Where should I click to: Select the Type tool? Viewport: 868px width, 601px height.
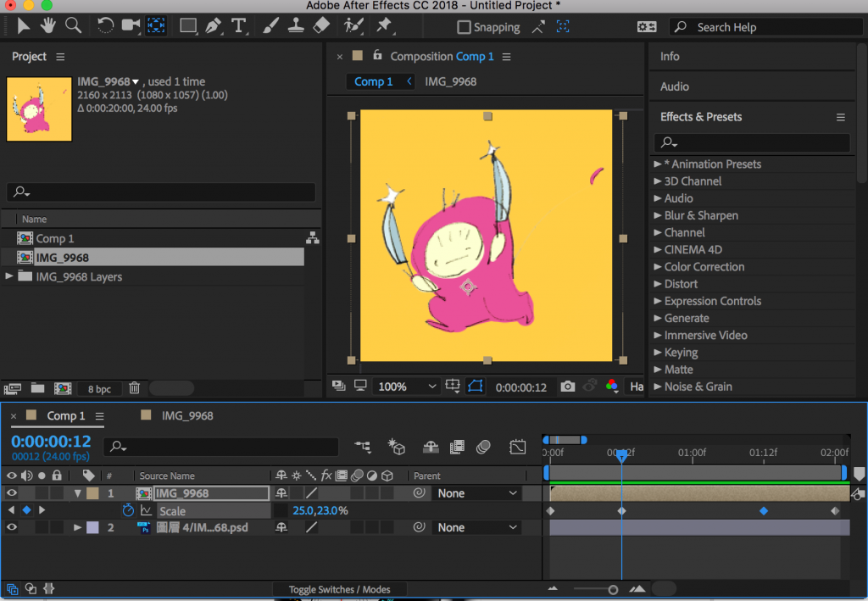(239, 25)
